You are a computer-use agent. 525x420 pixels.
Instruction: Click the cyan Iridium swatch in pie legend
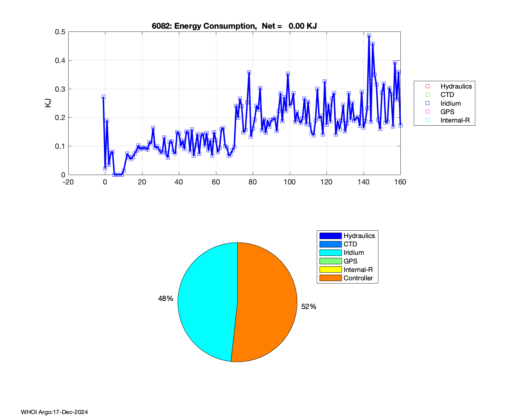[330, 253]
